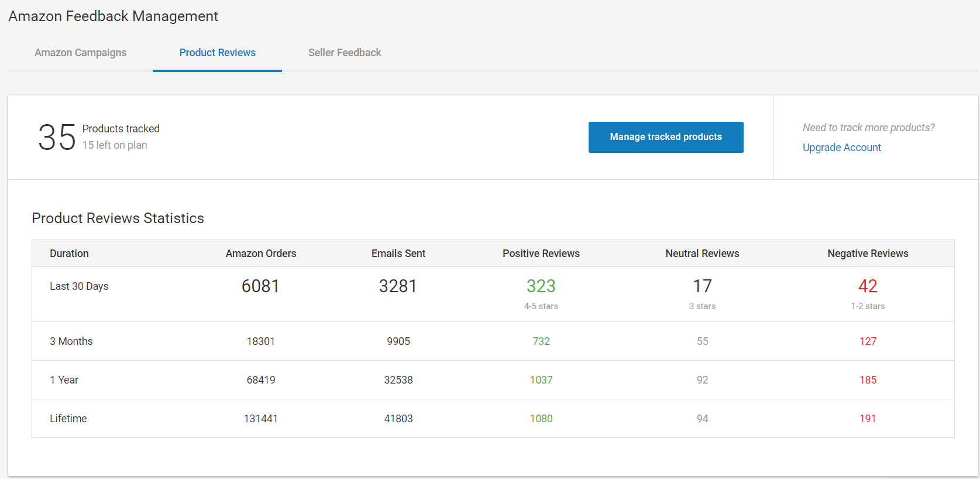Open the 42 negative reviews count
This screenshot has width=980, height=479.
[x=868, y=286]
